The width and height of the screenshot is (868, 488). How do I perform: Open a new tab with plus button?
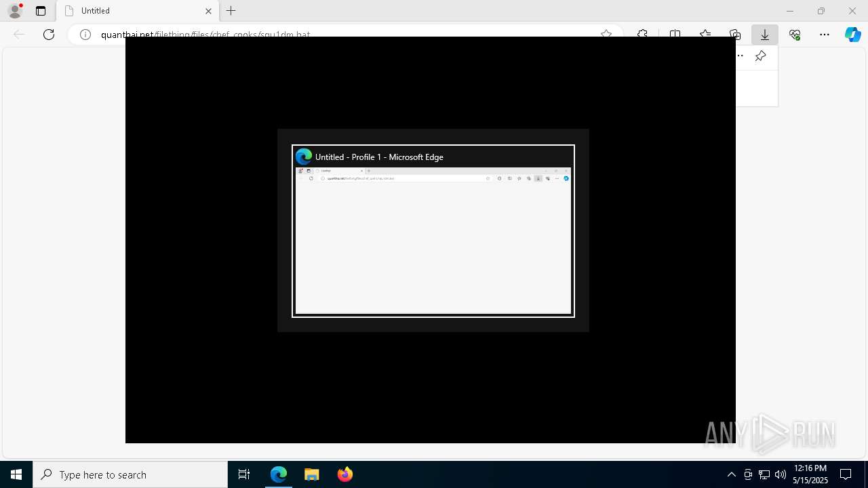click(x=231, y=11)
